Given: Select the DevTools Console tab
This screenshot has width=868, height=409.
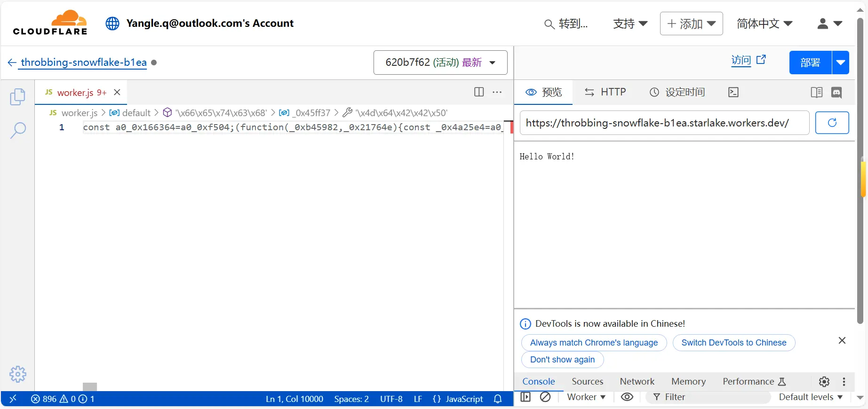Looking at the screenshot, I should pos(539,381).
